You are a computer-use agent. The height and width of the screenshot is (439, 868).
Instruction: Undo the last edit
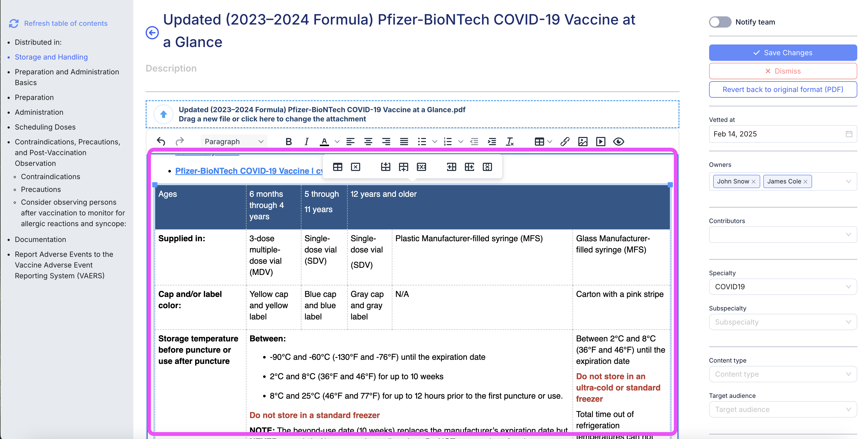pyautogui.click(x=161, y=142)
